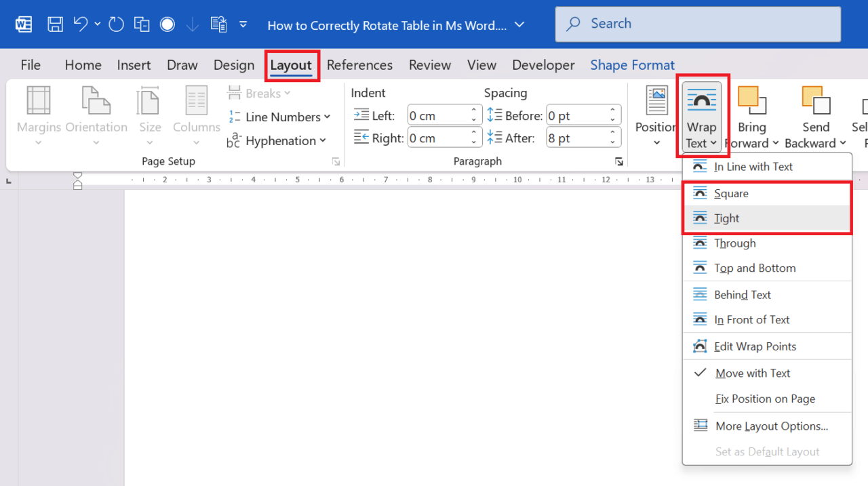Click inside the Search box

698,23
